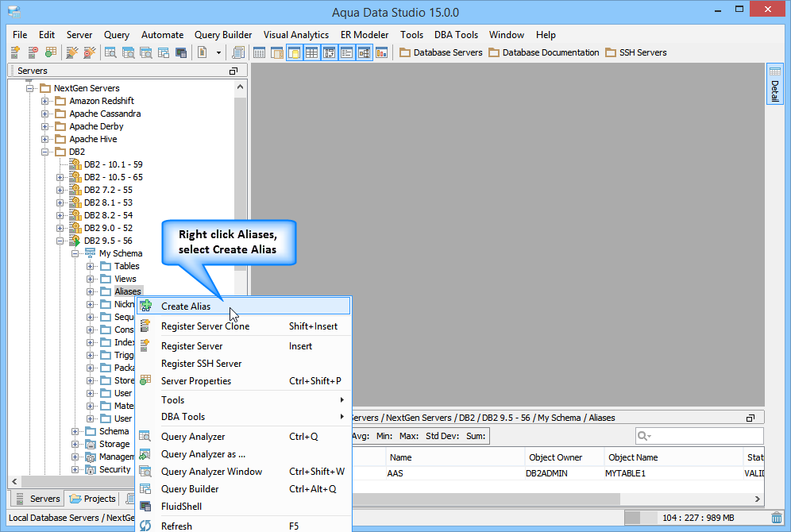Click the script scroll toolbar icon
Image resolution: width=791 pixels, height=532 pixels.
[x=238, y=52]
